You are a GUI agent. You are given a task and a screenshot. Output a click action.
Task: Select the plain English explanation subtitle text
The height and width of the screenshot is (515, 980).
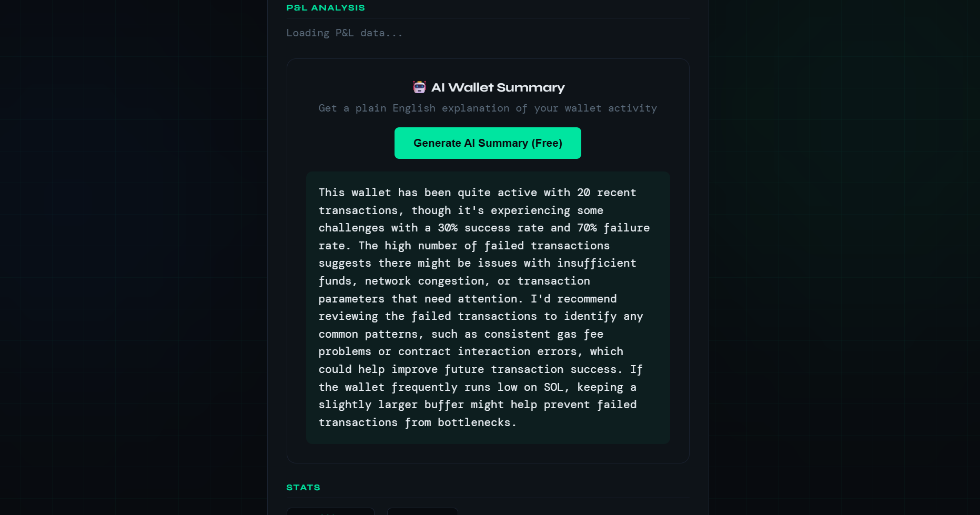pyautogui.click(x=487, y=108)
